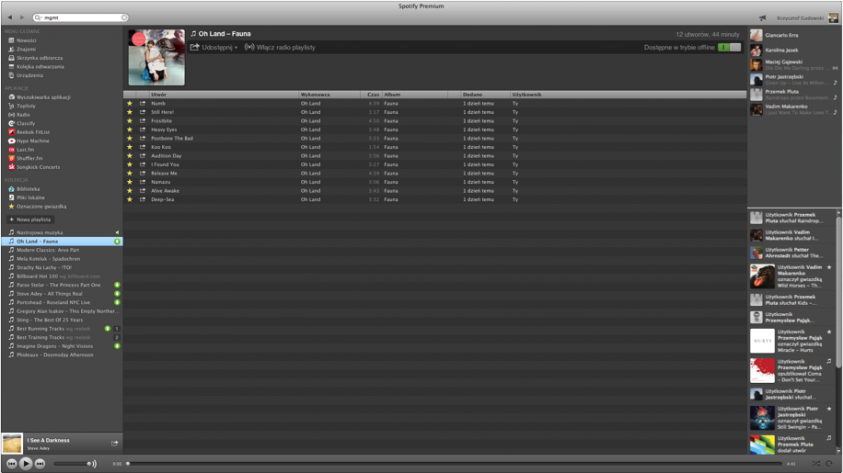Open the Urządzenia devices section
The height and width of the screenshot is (473, 843).
click(29, 75)
